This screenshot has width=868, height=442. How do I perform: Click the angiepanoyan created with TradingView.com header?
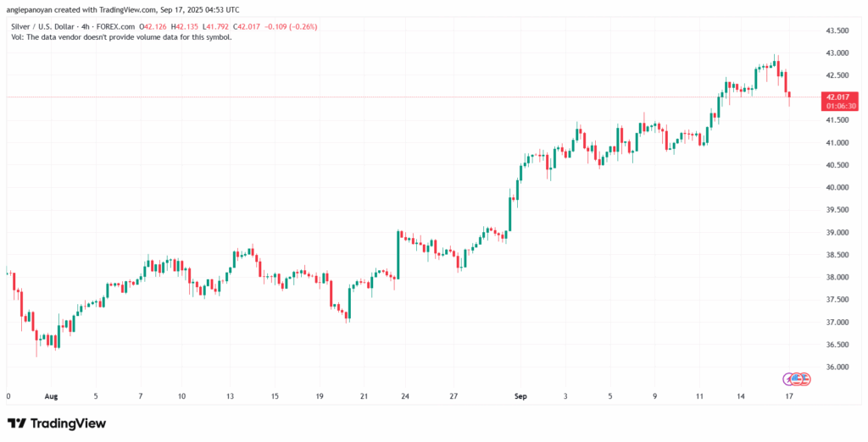click(123, 9)
